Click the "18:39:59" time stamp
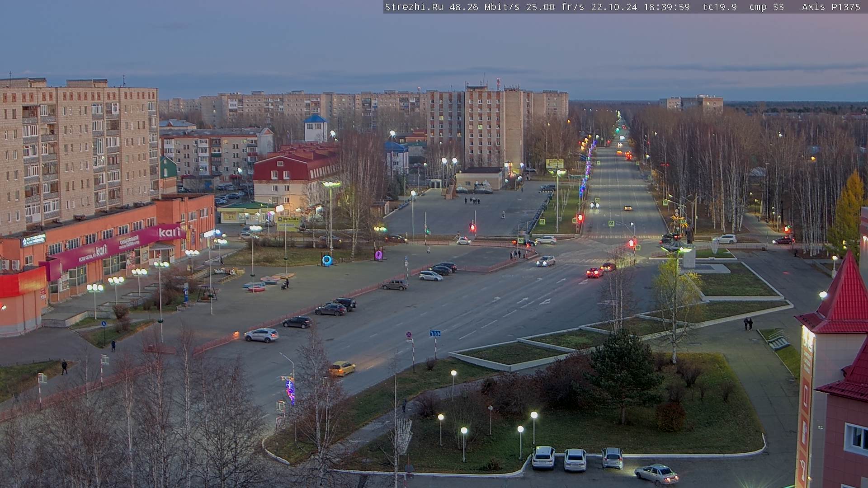Screen dimensions: 868x488 pos(667,7)
